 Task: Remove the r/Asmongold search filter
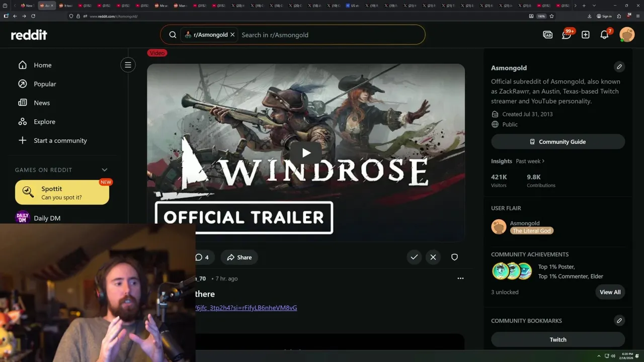click(232, 35)
